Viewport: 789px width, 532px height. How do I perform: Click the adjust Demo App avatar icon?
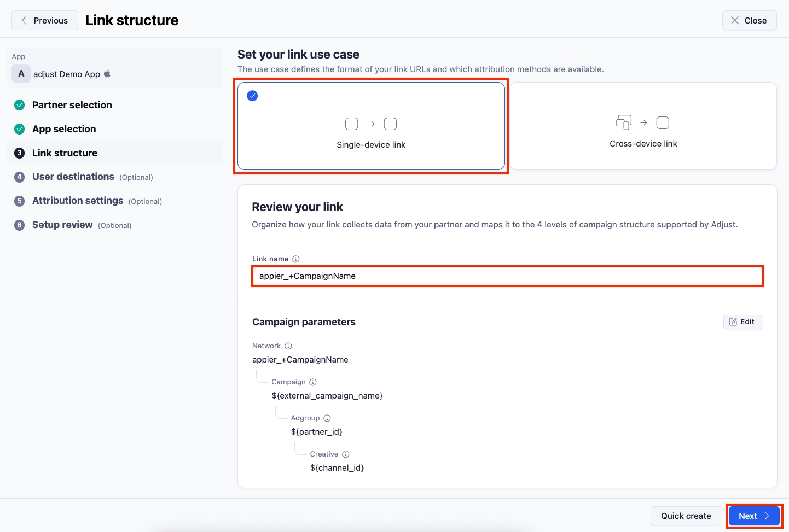21,74
